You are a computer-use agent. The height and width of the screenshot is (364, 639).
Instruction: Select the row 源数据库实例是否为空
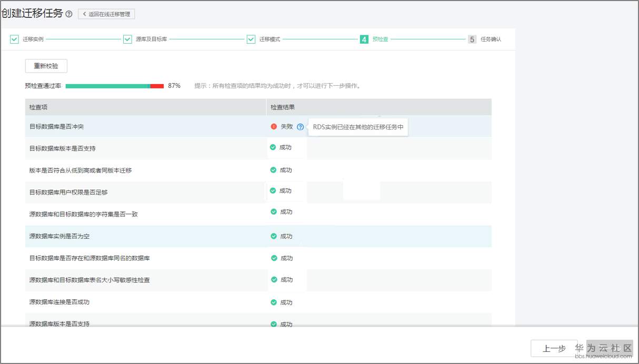(x=258, y=236)
